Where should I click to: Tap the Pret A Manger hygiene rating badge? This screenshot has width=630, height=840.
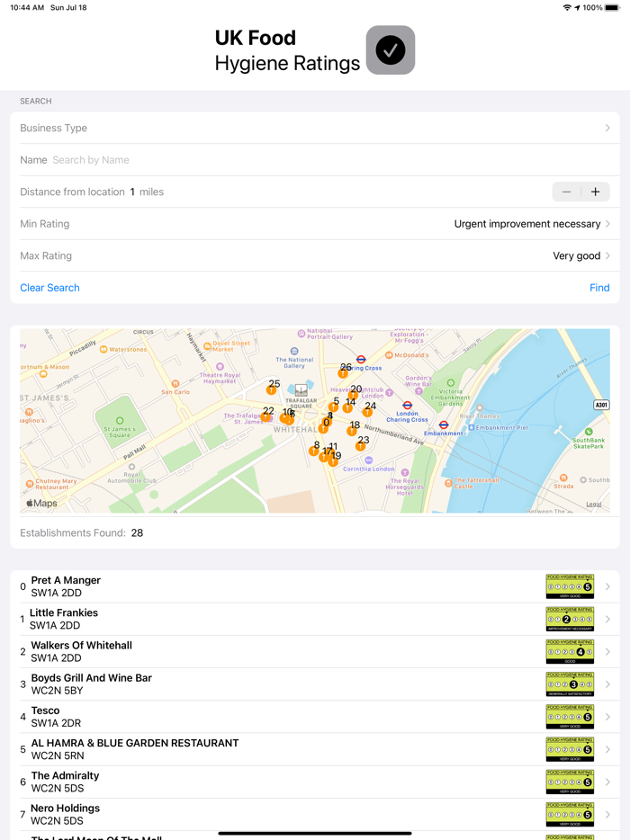point(570,586)
